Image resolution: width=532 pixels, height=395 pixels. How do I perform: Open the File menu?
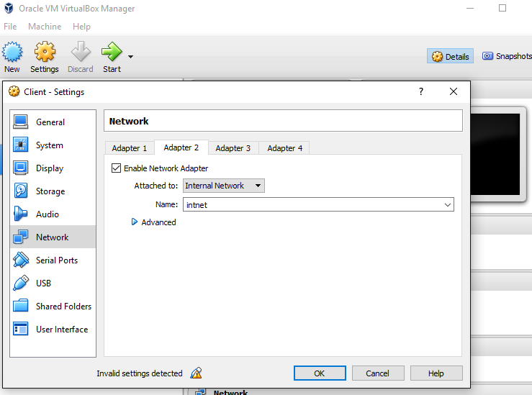[10, 27]
